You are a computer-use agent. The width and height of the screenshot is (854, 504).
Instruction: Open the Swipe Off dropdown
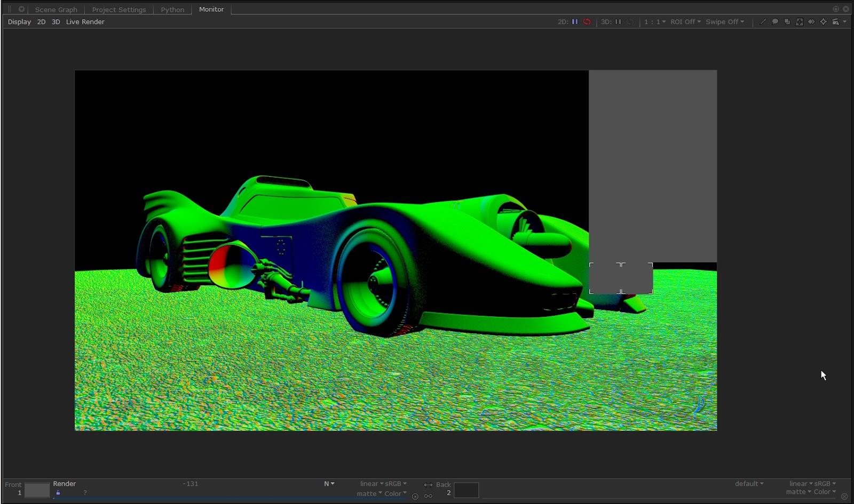tap(724, 22)
